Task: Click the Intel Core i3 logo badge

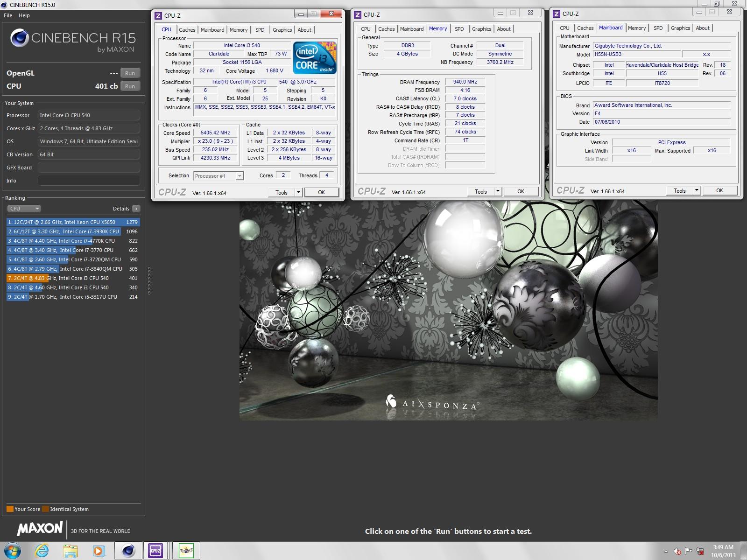Action: tap(315, 57)
